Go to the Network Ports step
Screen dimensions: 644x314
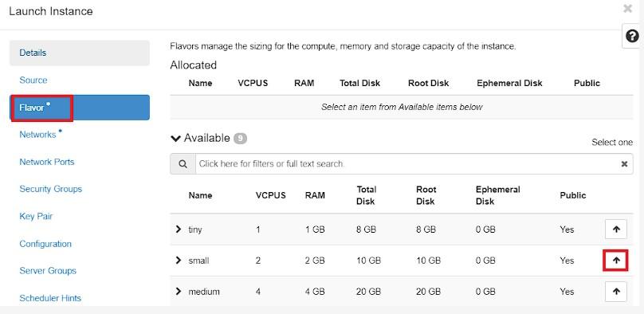point(47,162)
